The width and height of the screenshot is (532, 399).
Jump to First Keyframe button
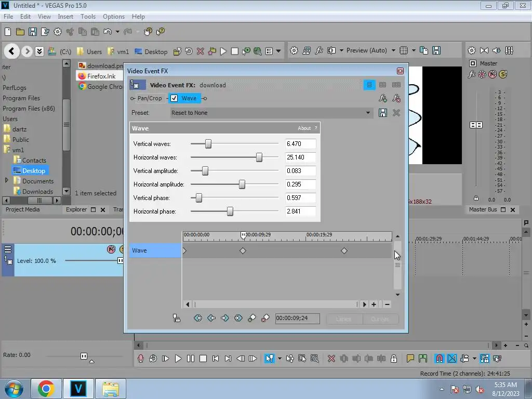(198, 318)
